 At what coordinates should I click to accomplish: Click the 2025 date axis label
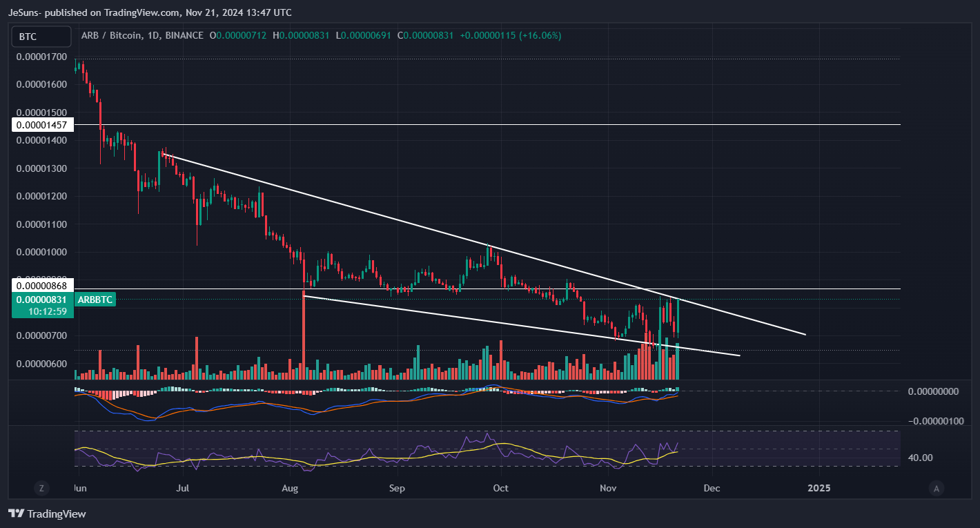point(819,488)
